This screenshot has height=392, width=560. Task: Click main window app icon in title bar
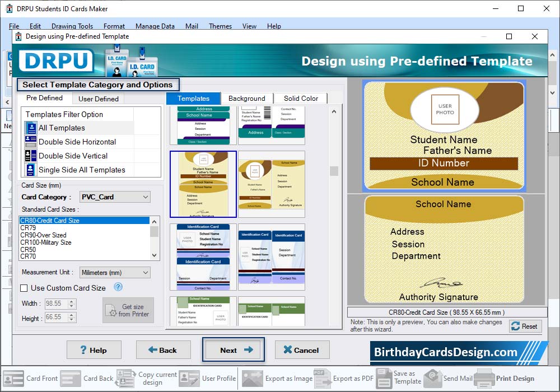coord(10,8)
